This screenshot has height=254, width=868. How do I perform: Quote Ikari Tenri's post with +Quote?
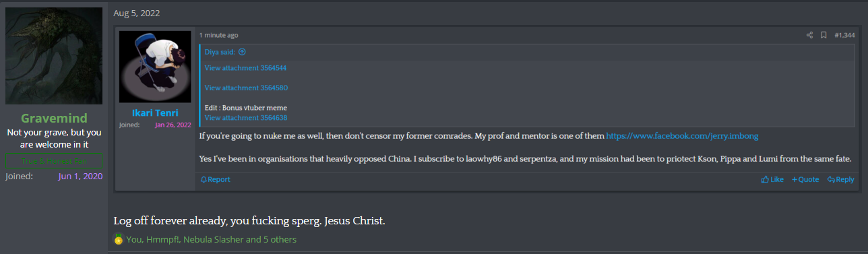point(805,179)
